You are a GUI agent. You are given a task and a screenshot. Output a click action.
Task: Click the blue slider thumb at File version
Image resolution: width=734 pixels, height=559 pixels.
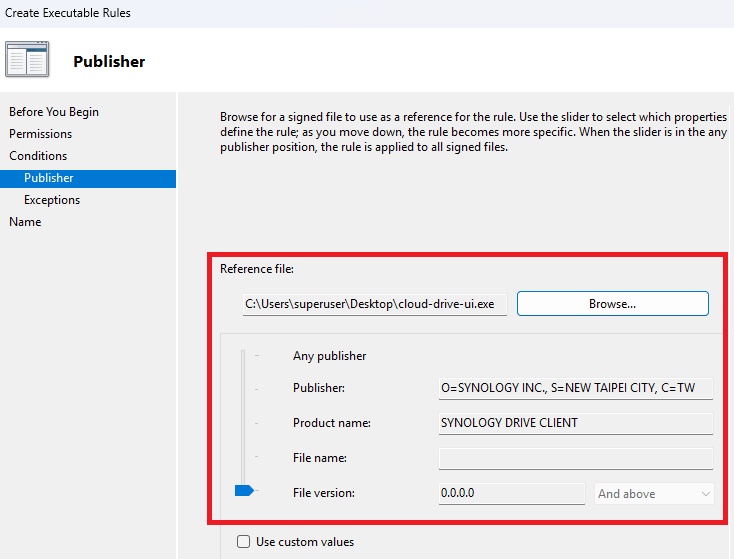pyautogui.click(x=244, y=490)
